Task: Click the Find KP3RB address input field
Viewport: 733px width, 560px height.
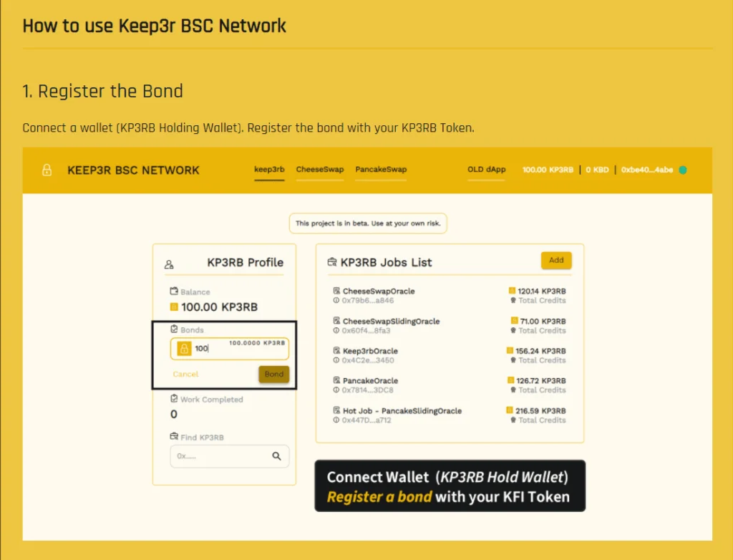Action: [x=222, y=456]
